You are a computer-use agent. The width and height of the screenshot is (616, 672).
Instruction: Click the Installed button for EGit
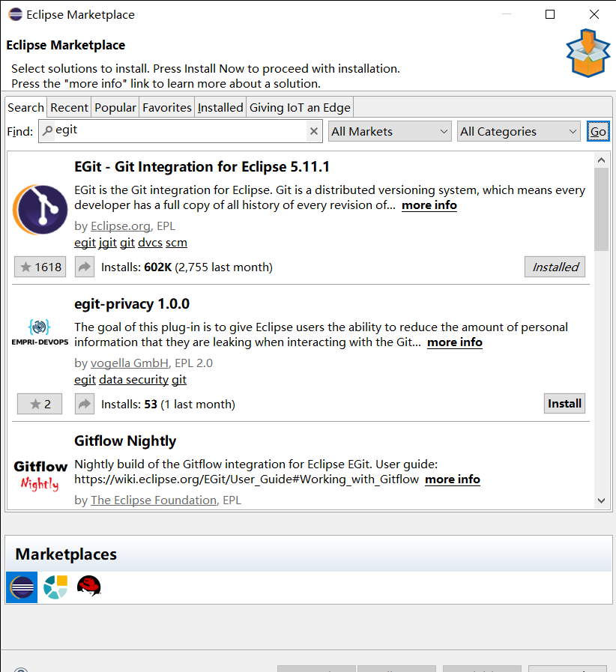click(x=555, y=267)
